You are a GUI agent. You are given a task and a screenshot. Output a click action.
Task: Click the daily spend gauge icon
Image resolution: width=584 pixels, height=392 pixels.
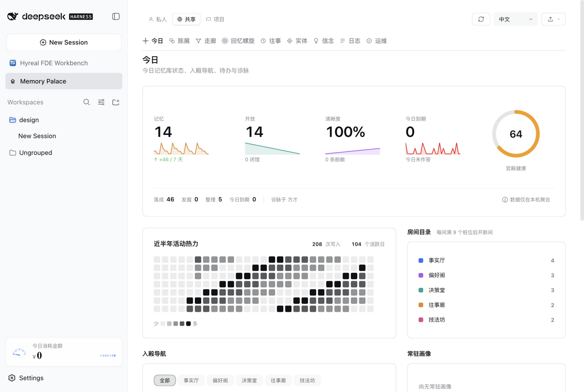(x=19, y=352)
